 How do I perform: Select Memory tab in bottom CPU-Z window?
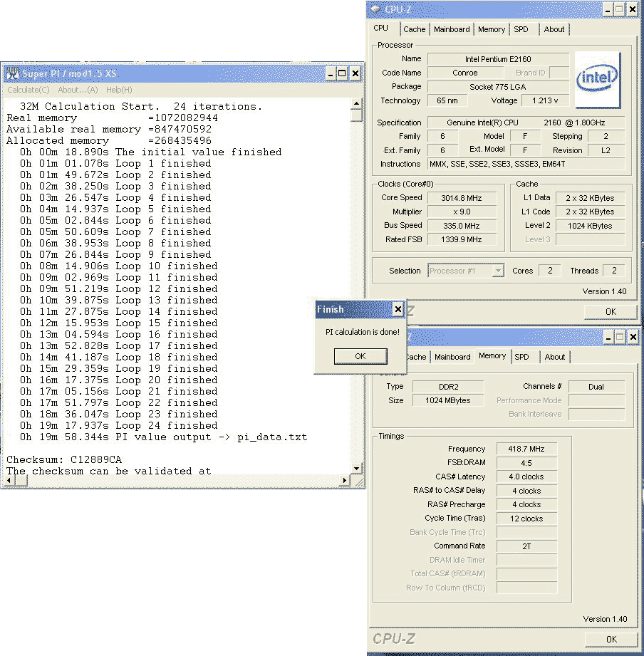pyautogui.click(x=492, y=355)
